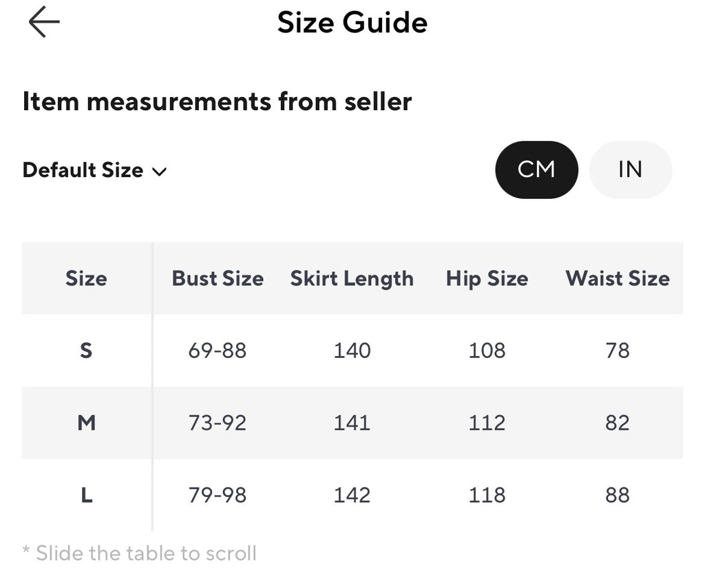Select the L size row label
The height and width of the screenshot is (588, 705).
coord(86,495)
